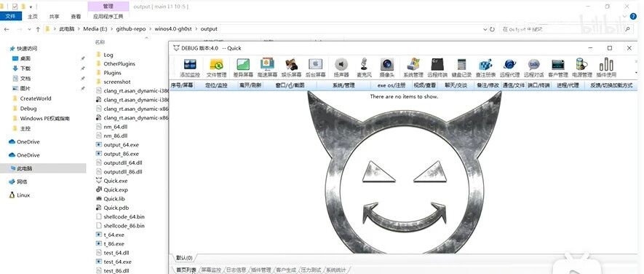
Task: Switch to the 压力测试 tab
Action: click(x=311, y=270)
